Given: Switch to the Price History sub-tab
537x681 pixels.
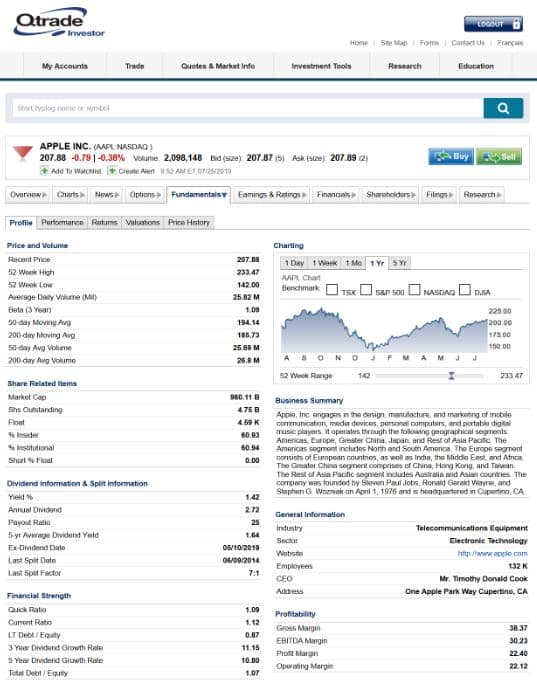Looking at the screenshot, I should (189, 222).
